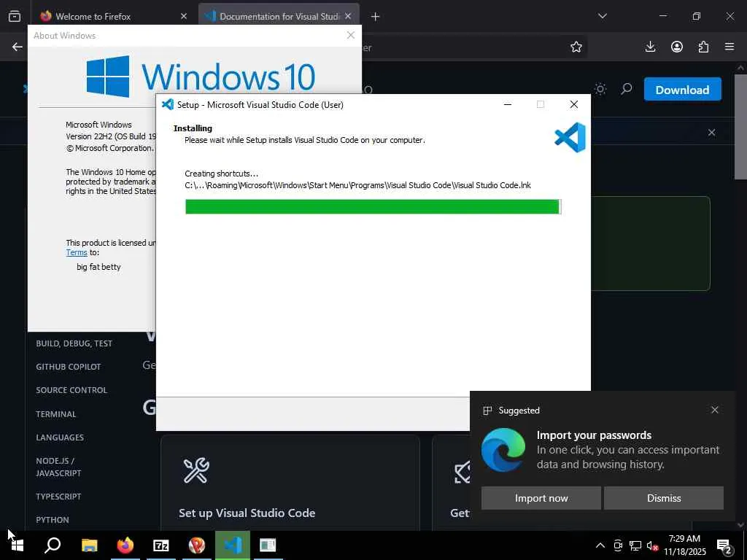Show hidden system tray icons

click(600, 545)
